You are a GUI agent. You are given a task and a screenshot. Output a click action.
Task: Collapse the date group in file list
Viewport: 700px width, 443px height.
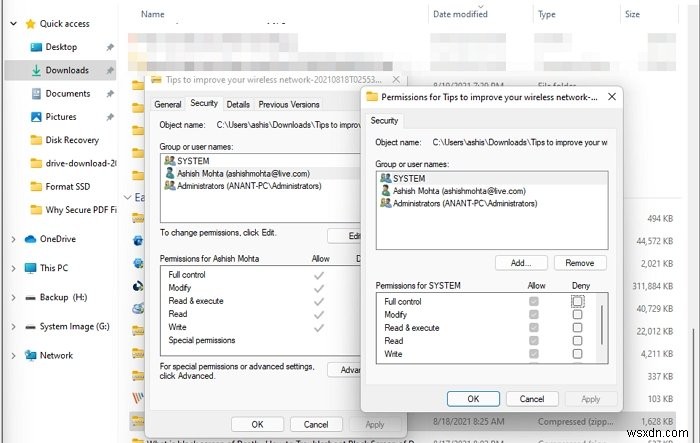click(x=128, y=197)
